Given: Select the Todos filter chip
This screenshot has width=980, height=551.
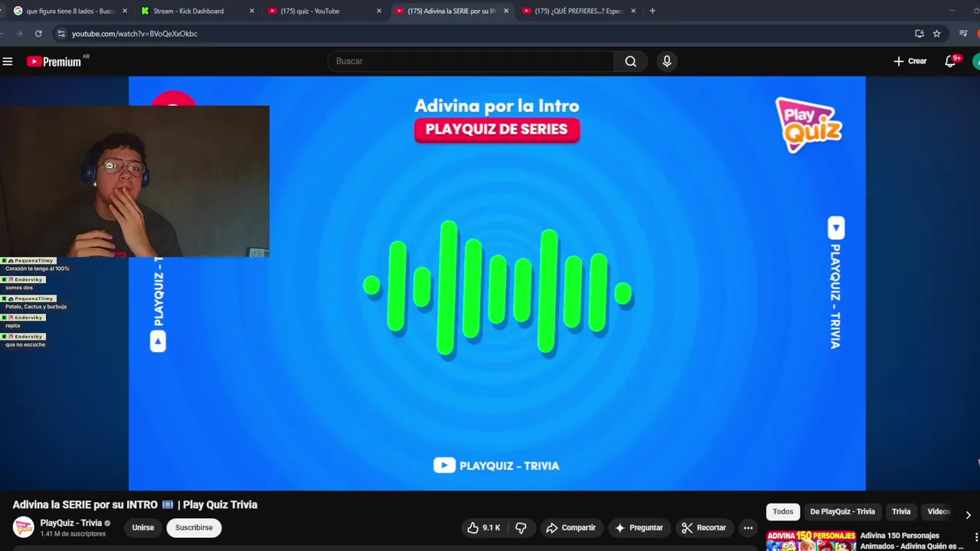Looking at the screenshot, I should 782,512.
